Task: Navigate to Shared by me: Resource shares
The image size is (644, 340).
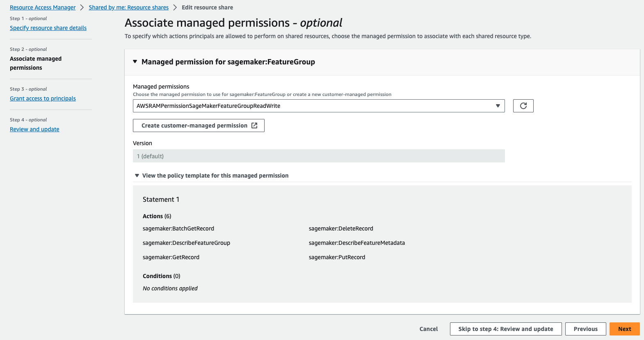Action: coord(128,7)
